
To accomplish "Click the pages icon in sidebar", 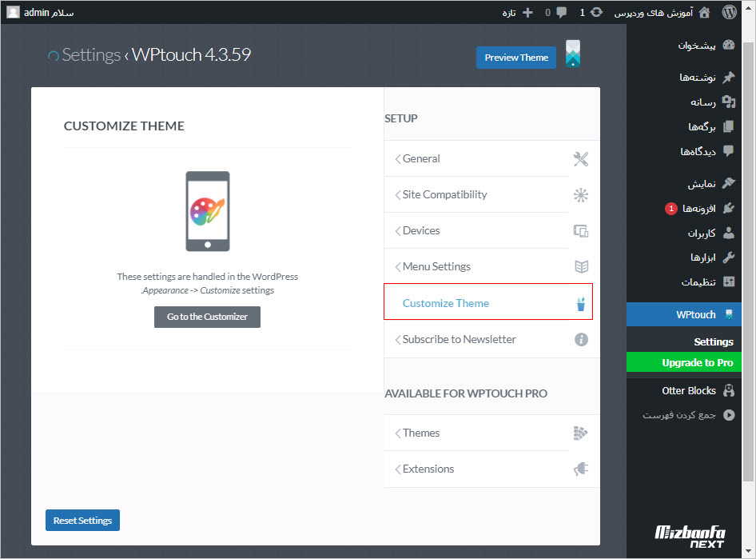I will click(729, 126).
